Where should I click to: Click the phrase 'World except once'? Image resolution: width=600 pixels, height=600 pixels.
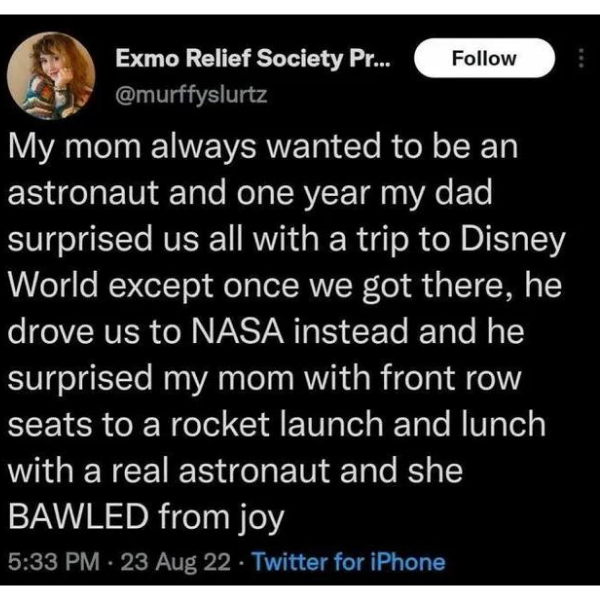click(x=153, y=287)
